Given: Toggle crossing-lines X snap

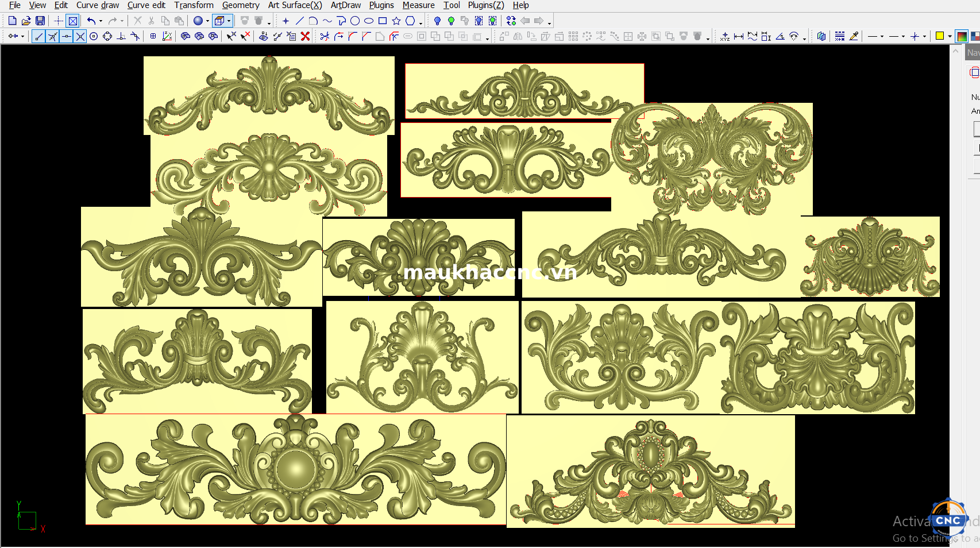Looking at the screenshot, I should point(80,36).
